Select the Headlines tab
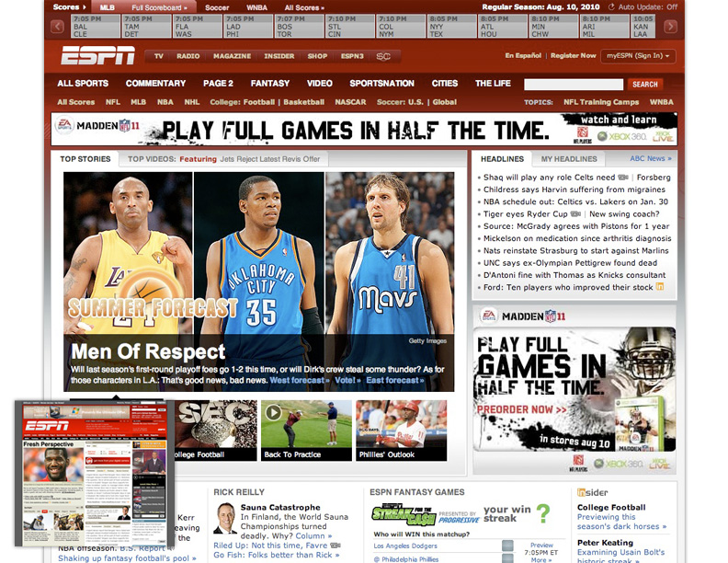This screenshot has height=563, width=728. pos(502,159)
